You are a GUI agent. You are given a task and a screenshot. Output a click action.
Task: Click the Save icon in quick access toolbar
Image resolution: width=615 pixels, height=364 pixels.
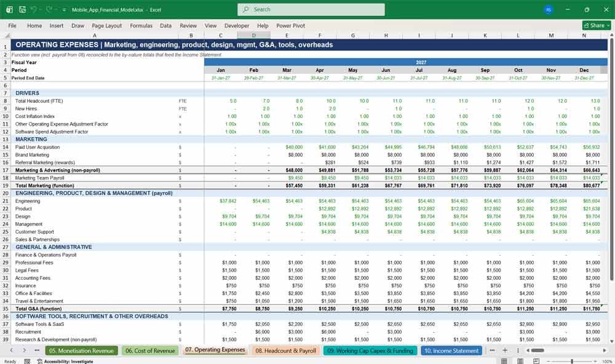click(22, 9)
